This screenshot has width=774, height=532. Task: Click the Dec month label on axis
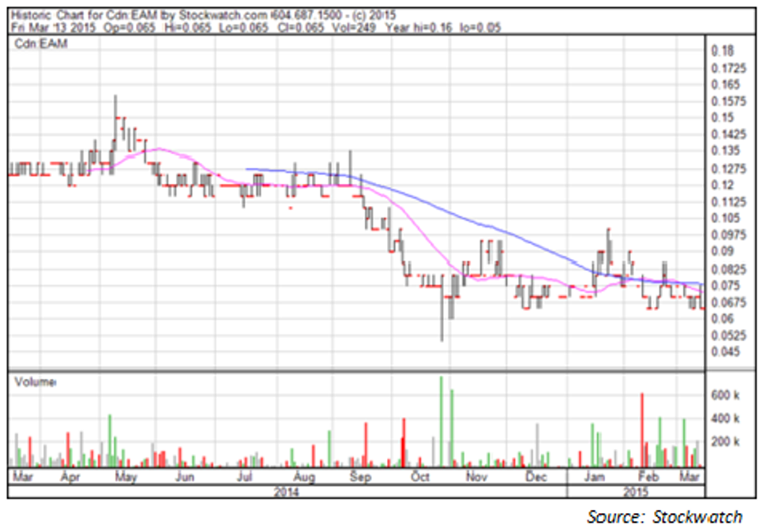click(x=536, y=478)
